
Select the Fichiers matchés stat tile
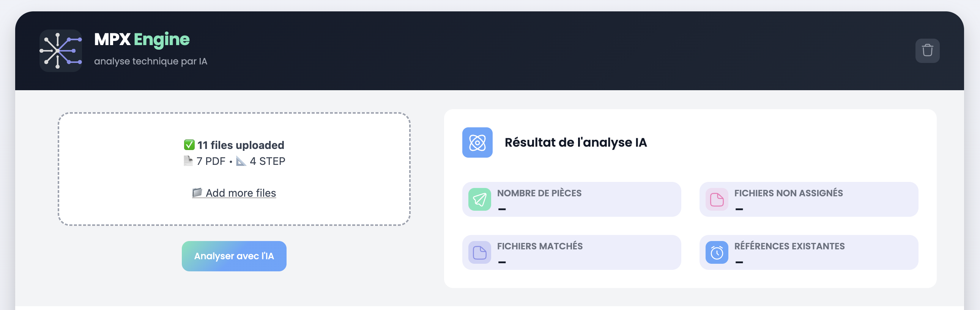click(572, 252)
